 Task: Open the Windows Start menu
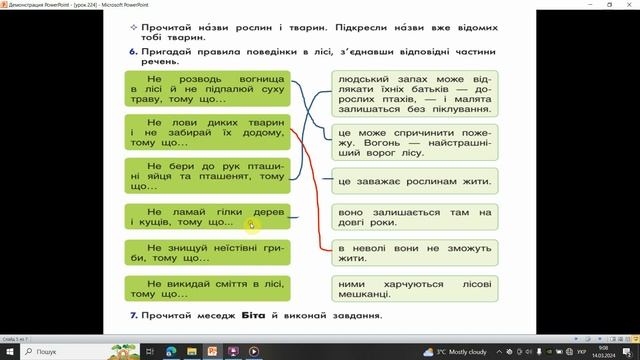pyautogui.click(x=9, y=351)
